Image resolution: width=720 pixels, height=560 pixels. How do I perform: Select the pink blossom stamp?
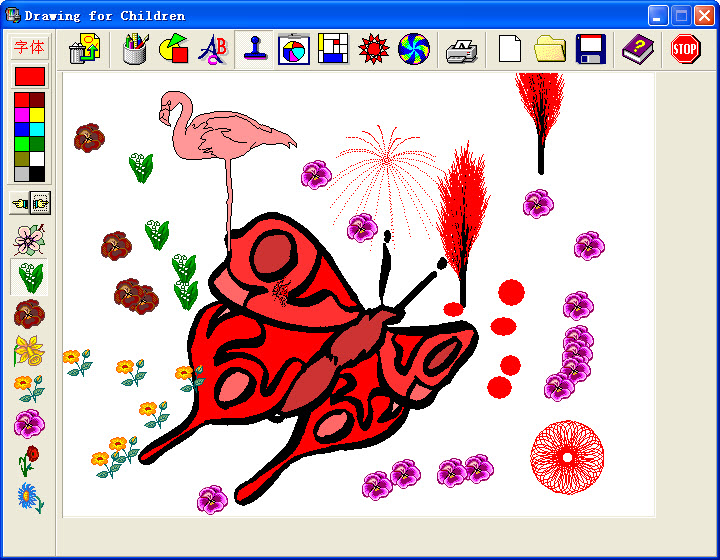click(29, 240)
